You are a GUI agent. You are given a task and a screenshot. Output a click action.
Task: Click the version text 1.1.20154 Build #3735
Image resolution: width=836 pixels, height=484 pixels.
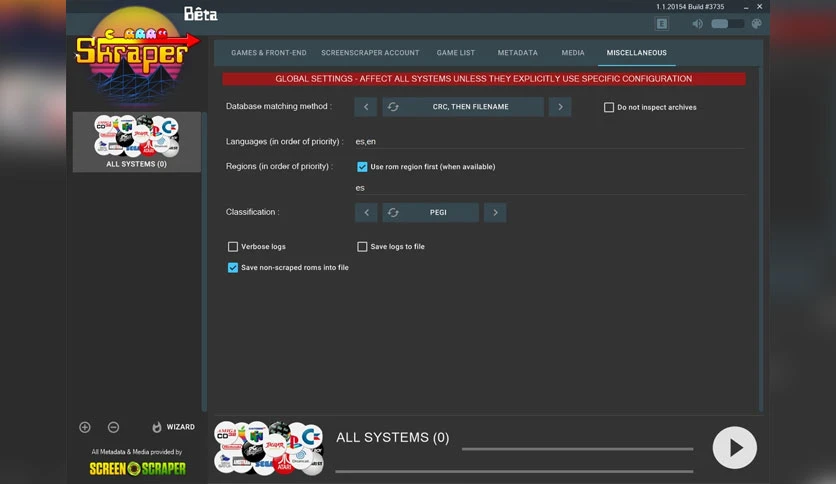coord(690,7)
